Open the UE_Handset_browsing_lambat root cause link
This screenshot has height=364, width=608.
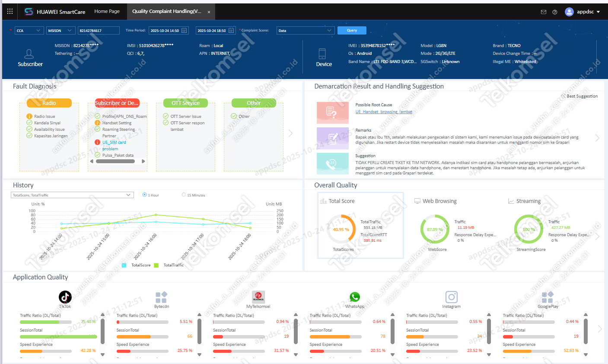click(x=384, y=112)
